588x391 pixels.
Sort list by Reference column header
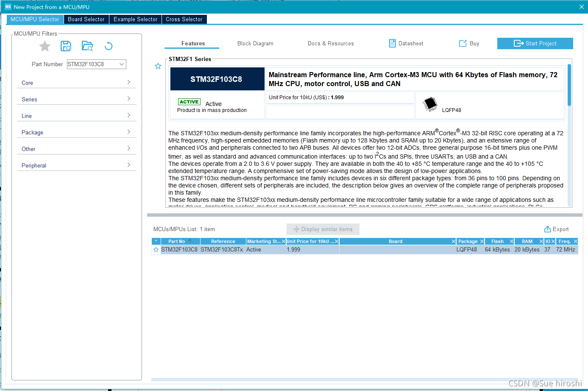coord(223,241)
